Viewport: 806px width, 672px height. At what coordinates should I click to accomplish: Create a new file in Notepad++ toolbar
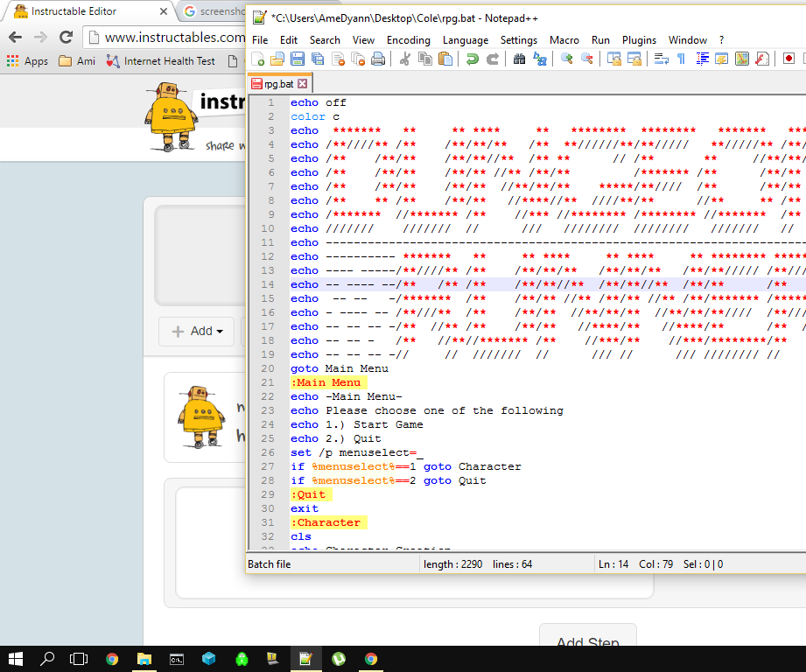tap(258, 59)
